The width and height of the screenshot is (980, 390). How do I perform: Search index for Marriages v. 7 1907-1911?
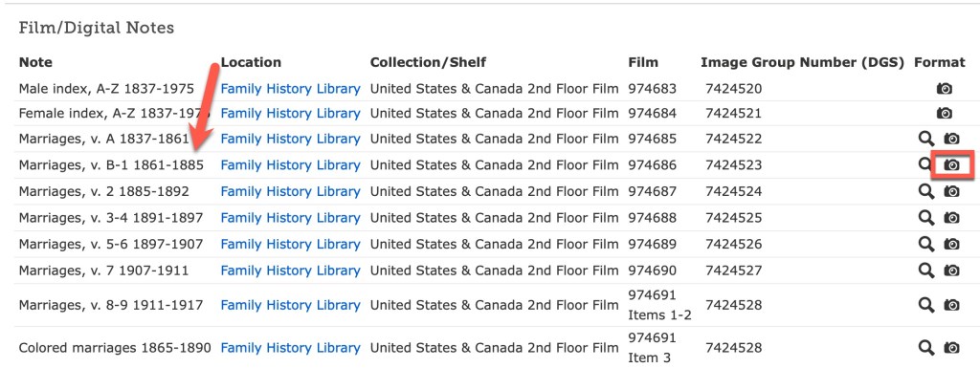click(x=925, y=271)
